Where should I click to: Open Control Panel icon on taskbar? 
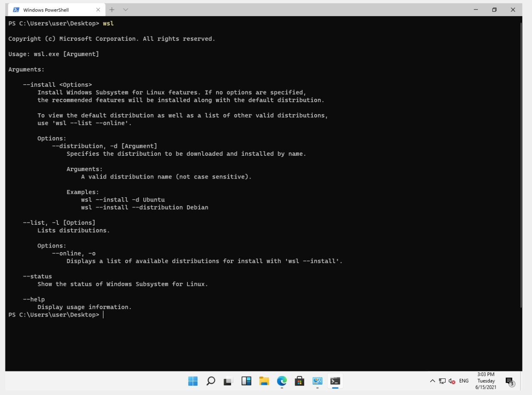tap(318, 381)
